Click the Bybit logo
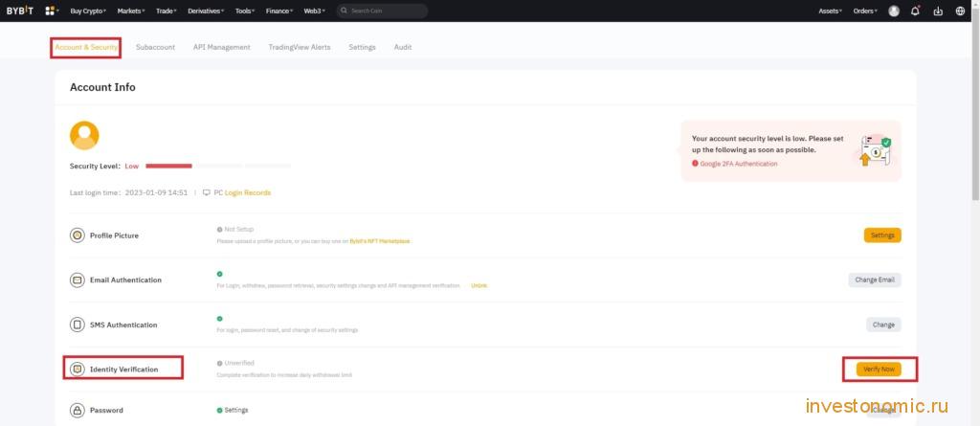This screenshot has height=426, width=980. point(20,11)
